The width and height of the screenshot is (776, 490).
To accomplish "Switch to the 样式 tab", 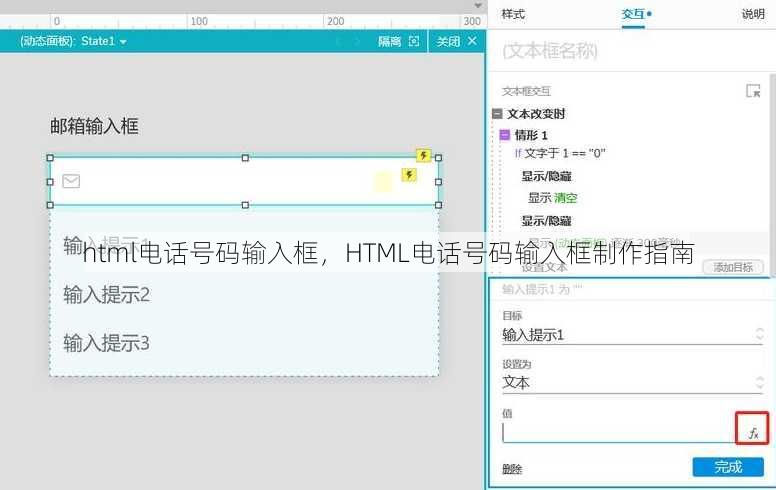I will point(513,14).
